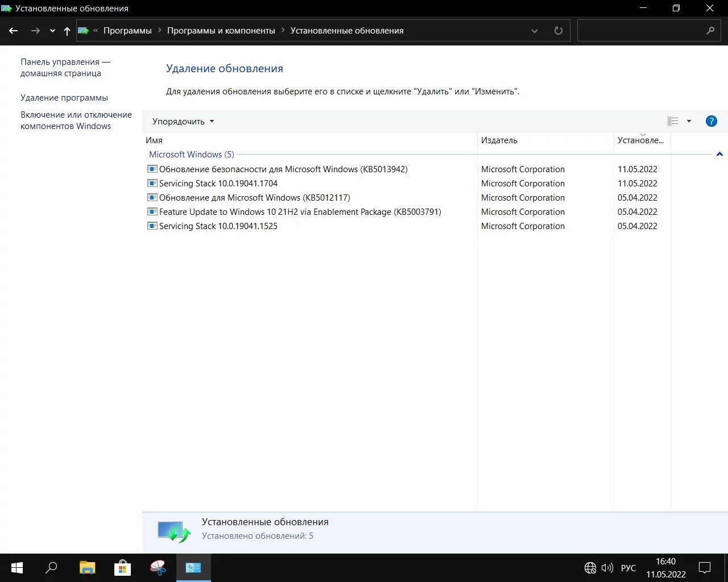The image size is (728, 582).
Task: Click the Microsoft Windows (5) group header
Action: pyautogui.click(x=192, y=155)
